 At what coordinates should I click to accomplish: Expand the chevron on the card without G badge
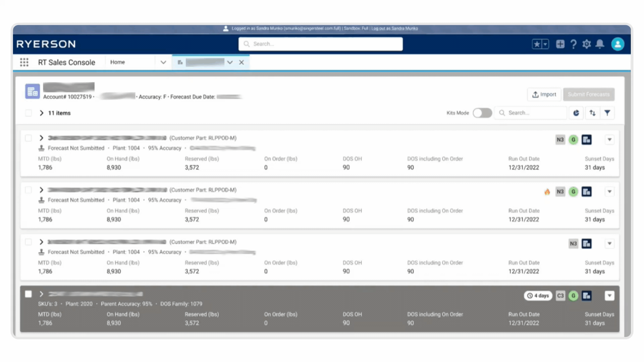tap(41, 242)
